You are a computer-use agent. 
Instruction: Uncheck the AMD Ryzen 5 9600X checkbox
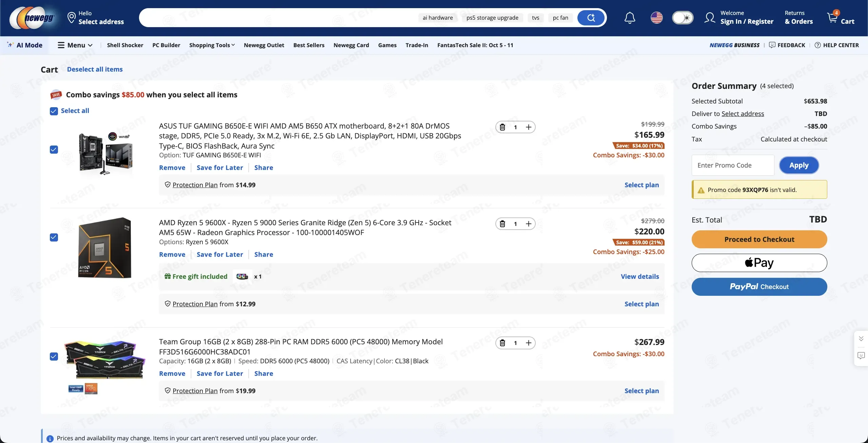pos(54,237)
